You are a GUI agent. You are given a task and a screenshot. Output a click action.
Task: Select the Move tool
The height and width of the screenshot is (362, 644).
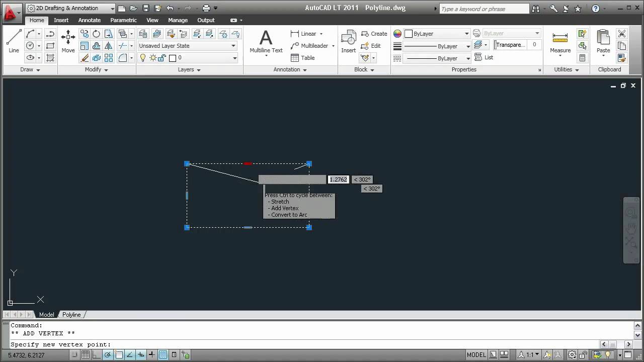tap(68, 41)
